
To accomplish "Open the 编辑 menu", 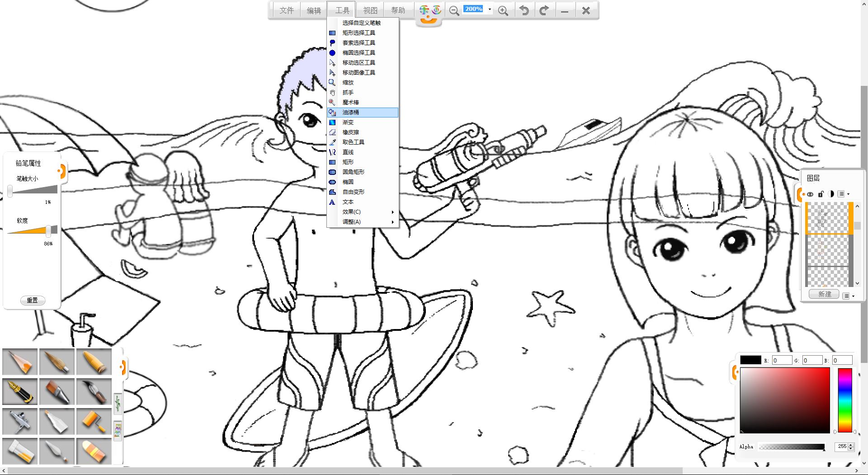I will coord(314,10).
